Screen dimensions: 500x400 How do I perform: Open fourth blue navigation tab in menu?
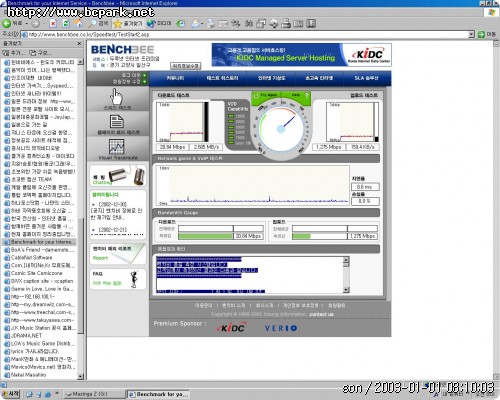coord(319,78)
